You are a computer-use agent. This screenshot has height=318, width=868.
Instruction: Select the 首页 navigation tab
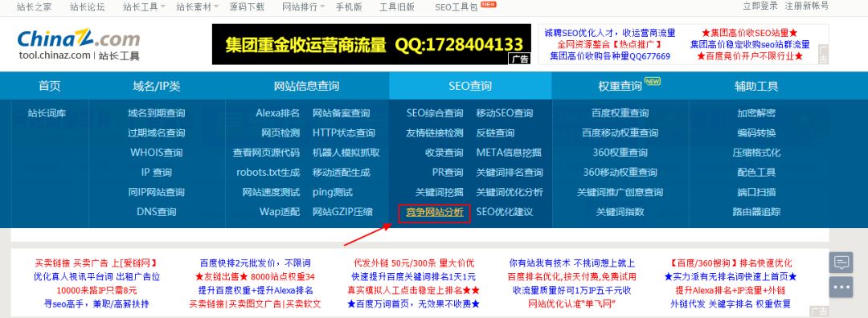50,86
